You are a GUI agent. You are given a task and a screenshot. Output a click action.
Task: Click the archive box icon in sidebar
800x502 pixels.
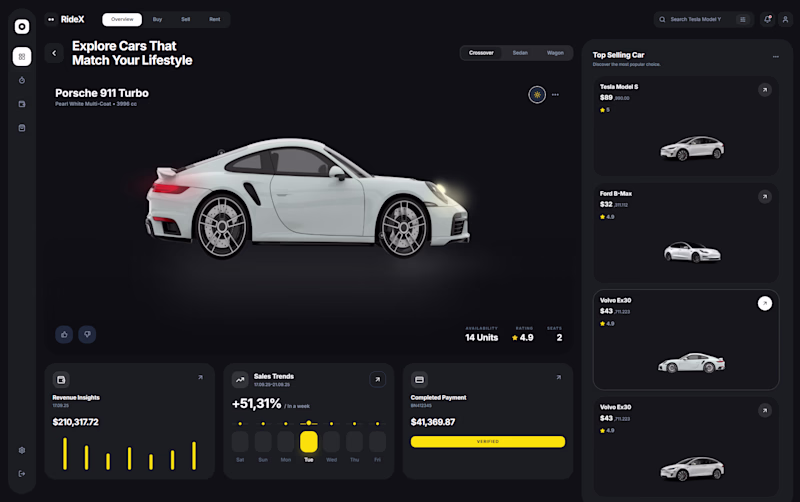click(x=22, y=128)
